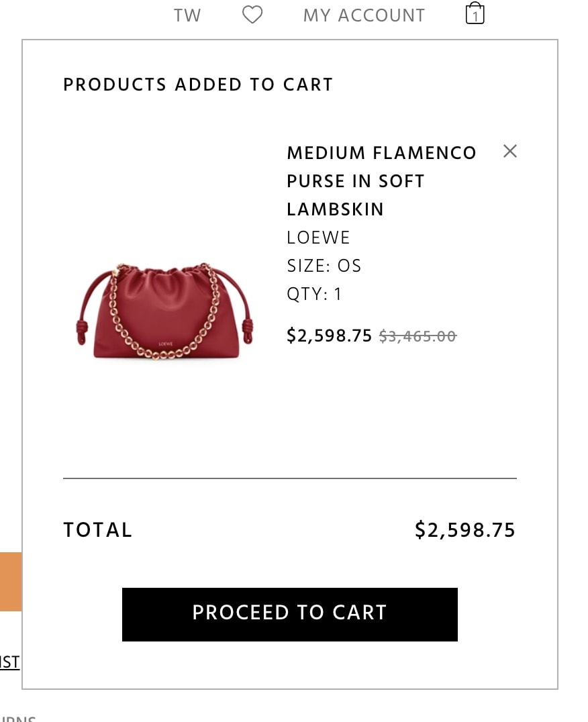Click the total amount $2,598.75

[x=464, y=529]
